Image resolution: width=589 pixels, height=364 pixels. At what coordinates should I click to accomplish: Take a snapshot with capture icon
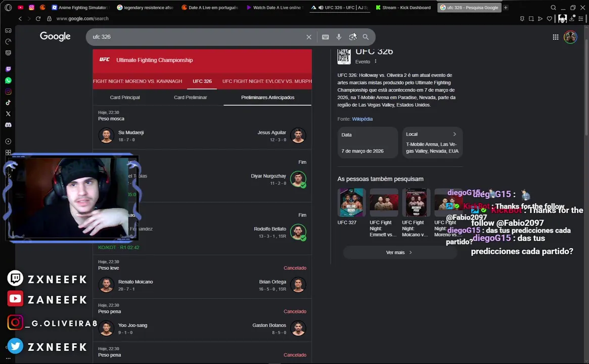point(531,18)
